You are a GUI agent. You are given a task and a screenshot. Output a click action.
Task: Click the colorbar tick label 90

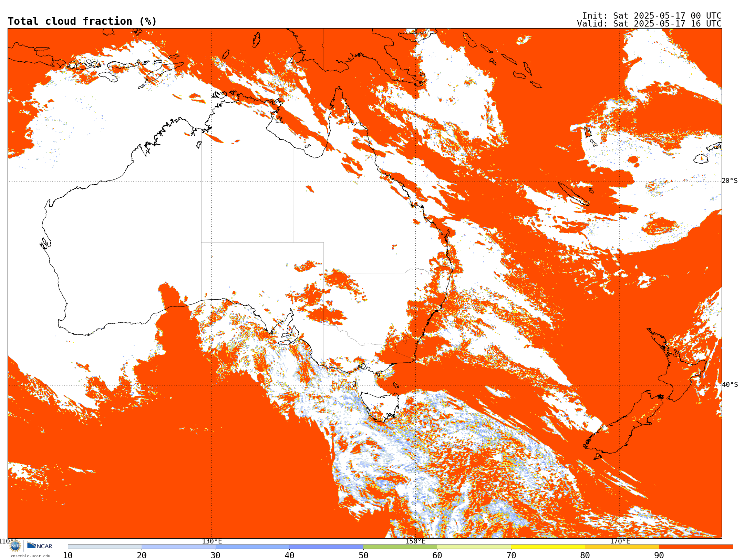coord(659,556)
